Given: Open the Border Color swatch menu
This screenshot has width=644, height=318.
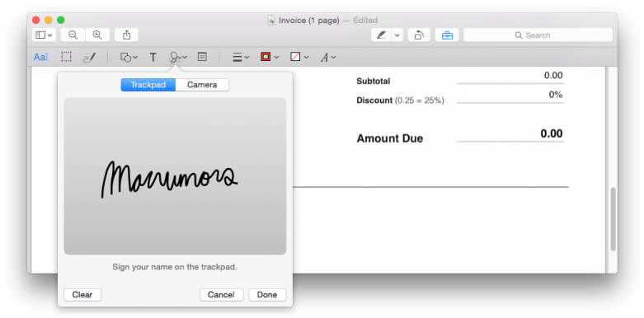Looking at the screenshot, I should pyautogui.click(x=270, y=58).
